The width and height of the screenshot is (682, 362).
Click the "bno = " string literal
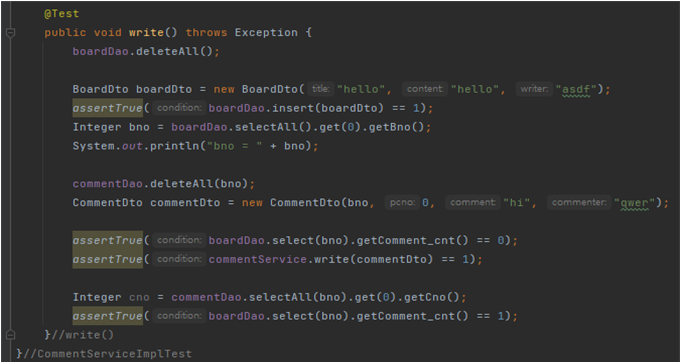pyautogui.click(x=234, y=146)
